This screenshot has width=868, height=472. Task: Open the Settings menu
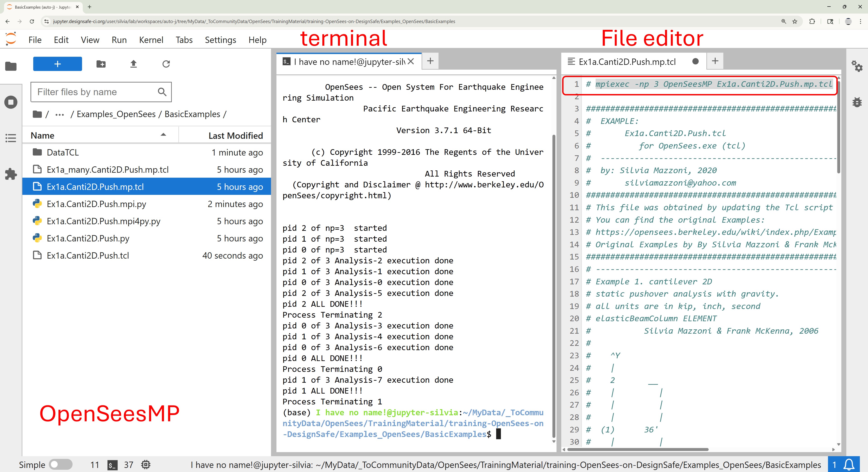tap(220, 40)
